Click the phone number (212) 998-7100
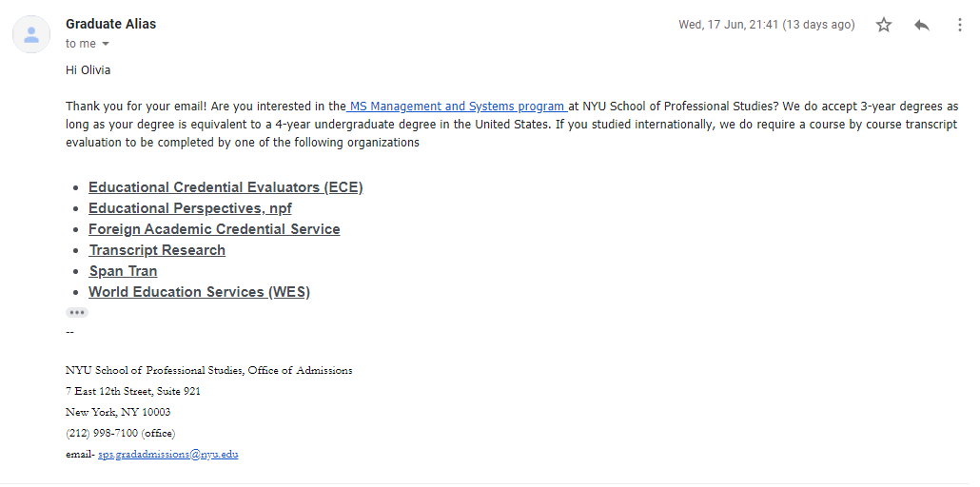 pyautogui.click(x=102, y=433)
